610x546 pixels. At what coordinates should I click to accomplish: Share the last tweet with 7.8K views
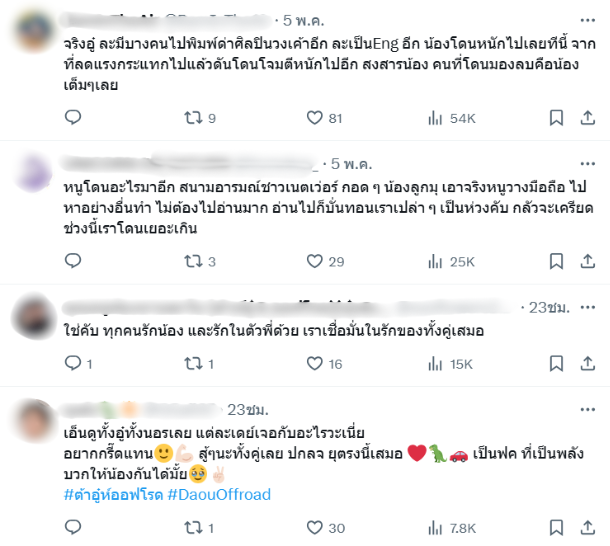pos(587,528)
